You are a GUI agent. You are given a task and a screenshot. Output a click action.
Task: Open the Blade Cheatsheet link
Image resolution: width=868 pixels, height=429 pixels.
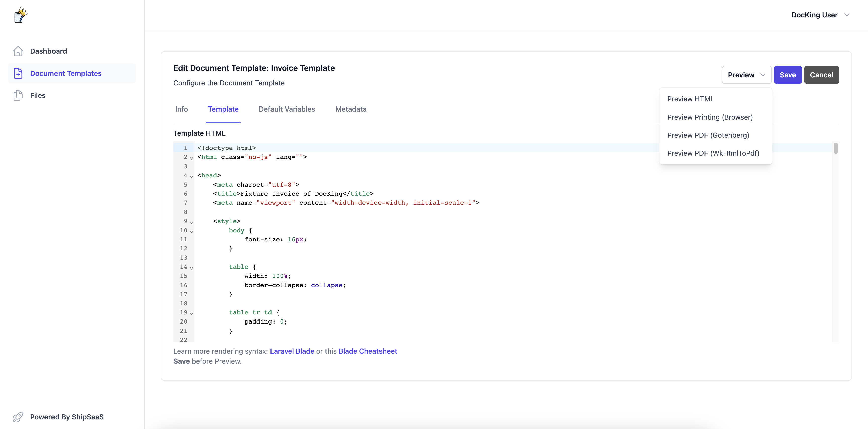coord(368,351)
